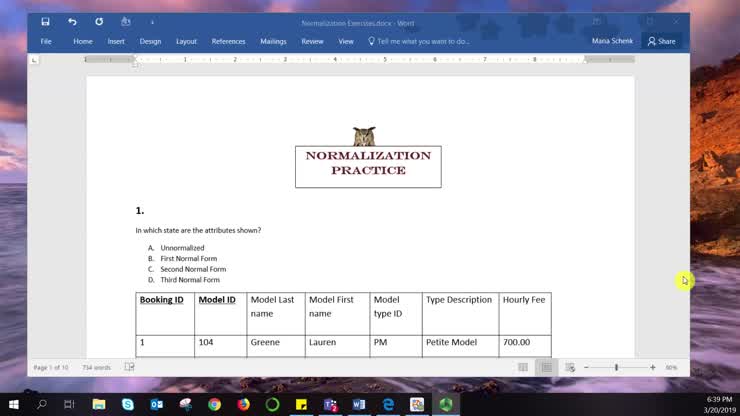Click the Tell me what you want to do box
Screen dimensions: 740x416
click(419, 42)
